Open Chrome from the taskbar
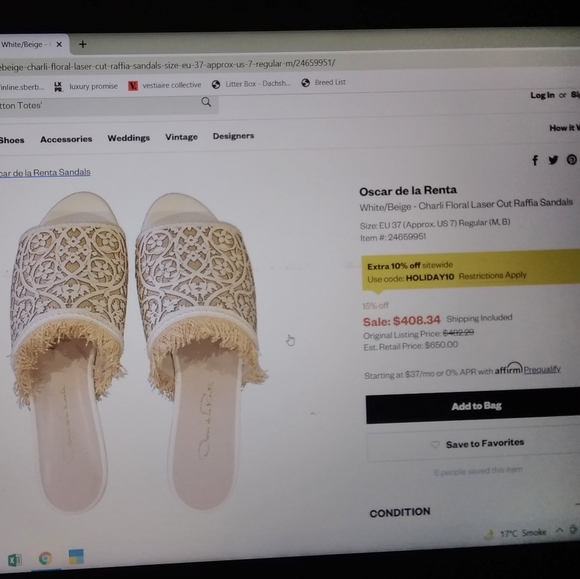The width and height of the screenshot is (580, 579). [x=45, y=558]
